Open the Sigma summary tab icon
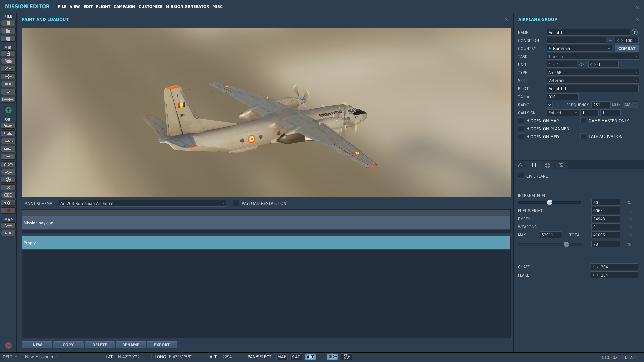This screenshot has height=362, width=644. pos(561,165)
